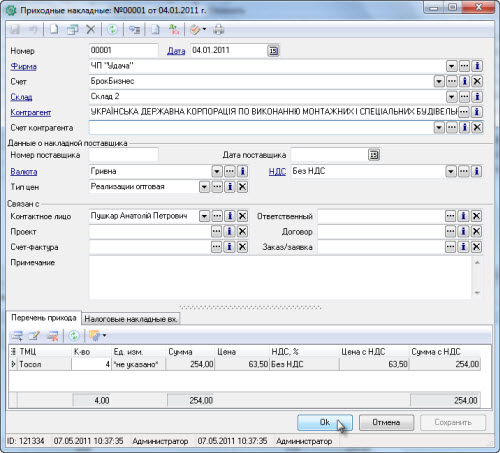Click the delete X icon in top toolbar
The height and width of the screenshot is (453, 500).
tap(91, 30)
